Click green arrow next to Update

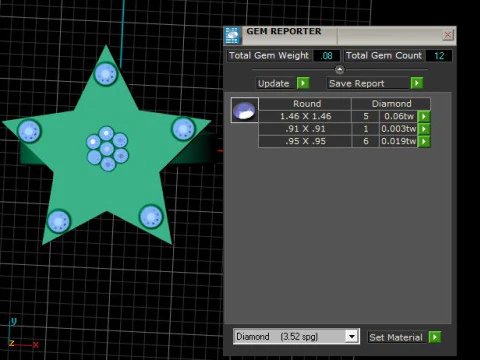[303, 83]
